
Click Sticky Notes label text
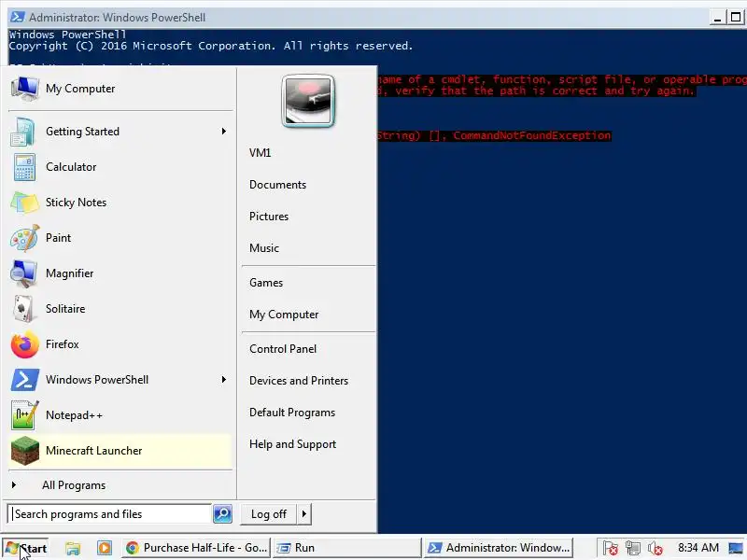(x=76, y=203)
